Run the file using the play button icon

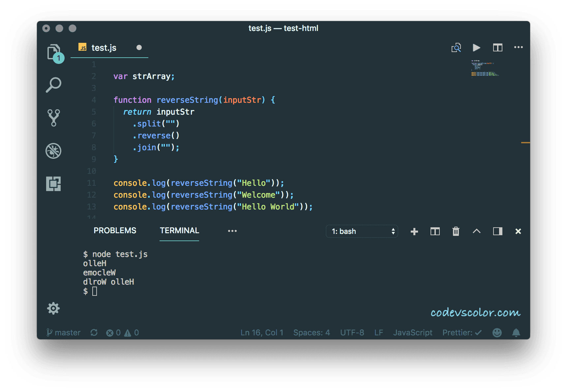point(476,47)
